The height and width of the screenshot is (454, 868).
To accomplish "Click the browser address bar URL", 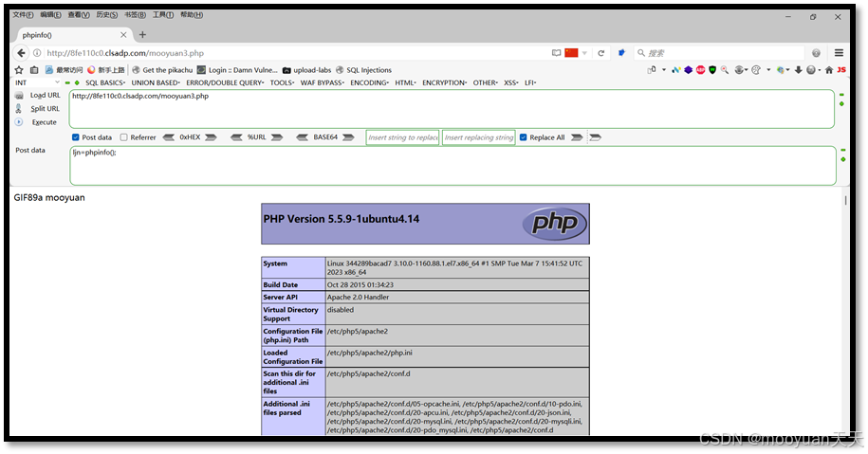I will [125, 53].
